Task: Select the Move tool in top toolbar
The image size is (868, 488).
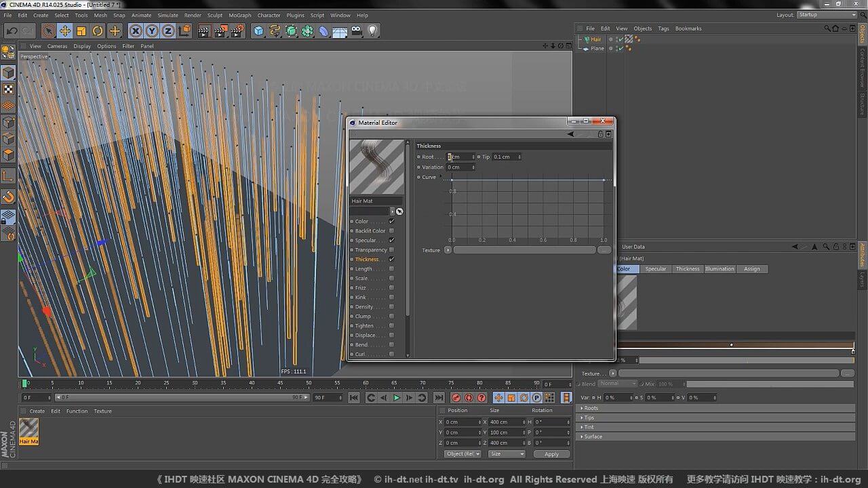Action: click(x=65, y=31)
